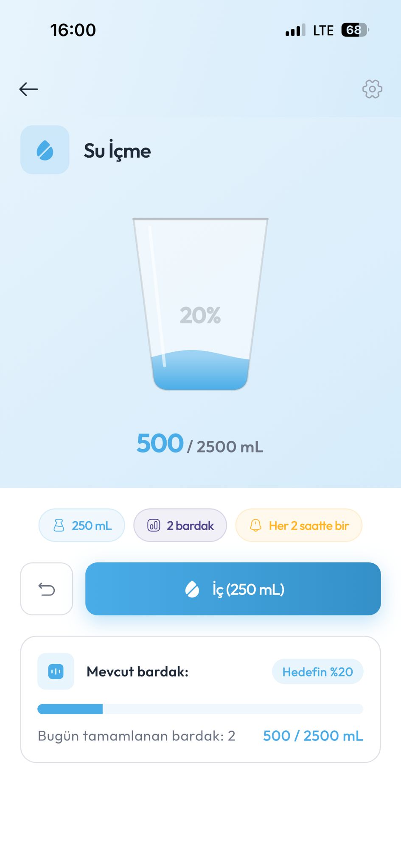This screenshot has height=868, width=401.
Task: Tap the bell icon in reminder chip
Action: [255, 526]
